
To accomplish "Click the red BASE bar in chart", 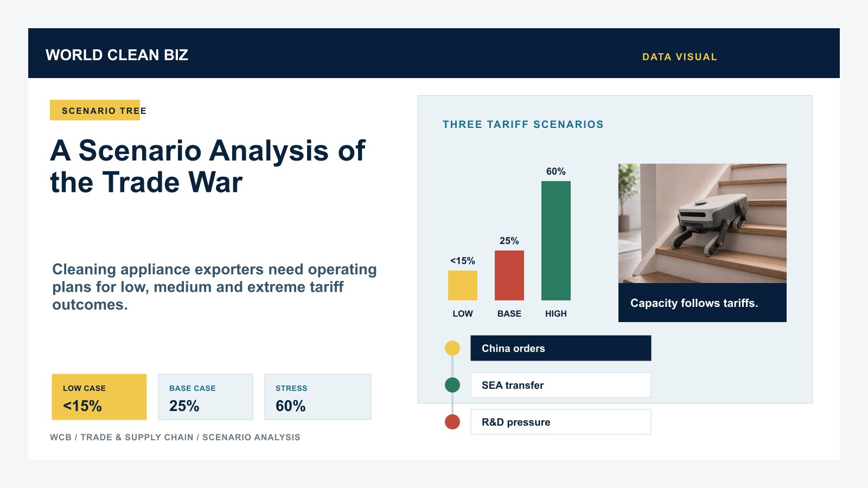I will click(509, 275).
